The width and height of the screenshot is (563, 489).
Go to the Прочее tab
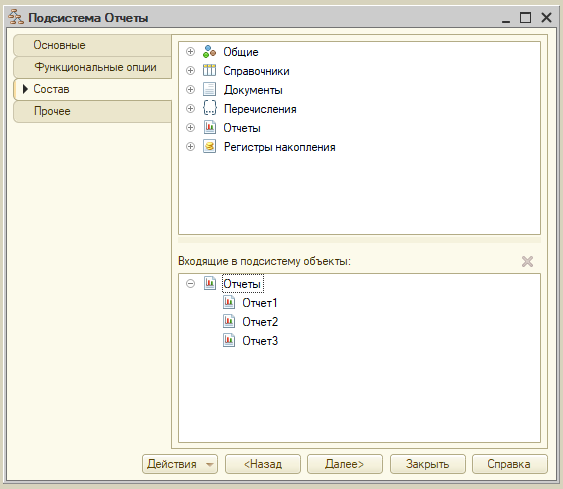point(92,111)
